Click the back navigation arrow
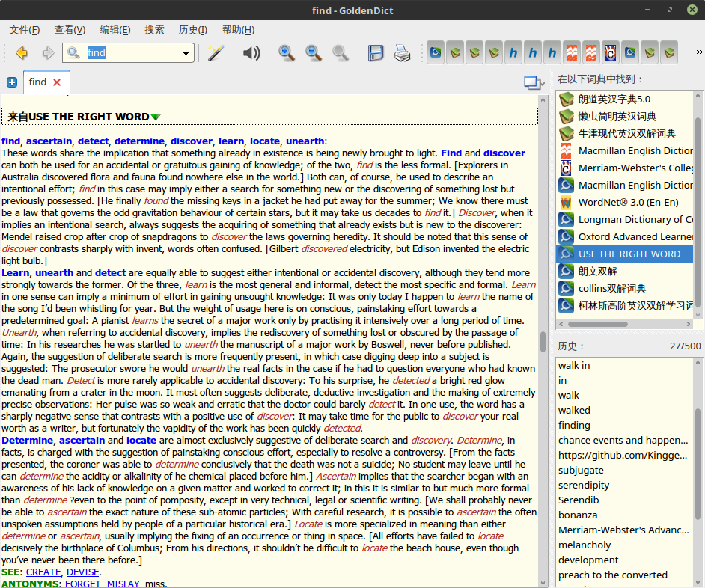The height and width of the screenshot is (588, 705). point(22,53)
